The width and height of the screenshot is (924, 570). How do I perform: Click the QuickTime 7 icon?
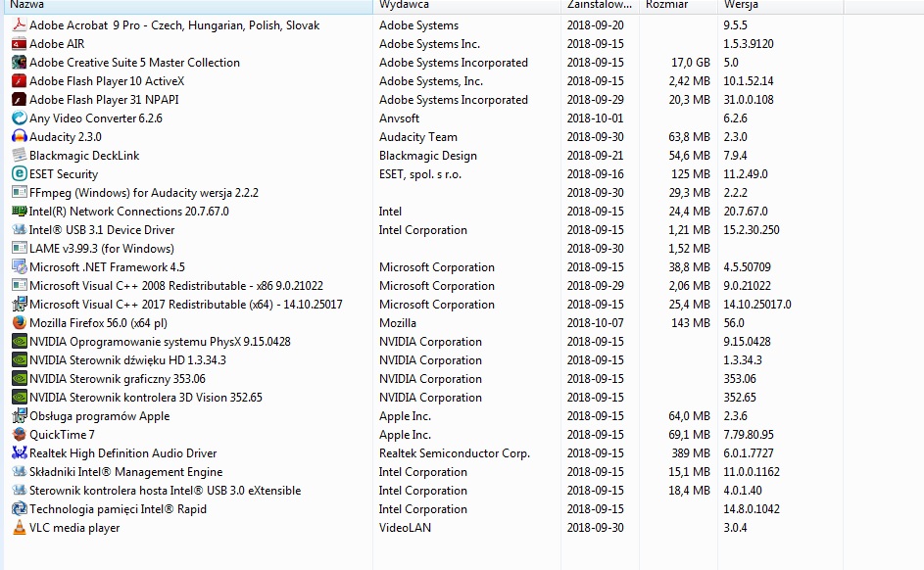pos(20,435)
